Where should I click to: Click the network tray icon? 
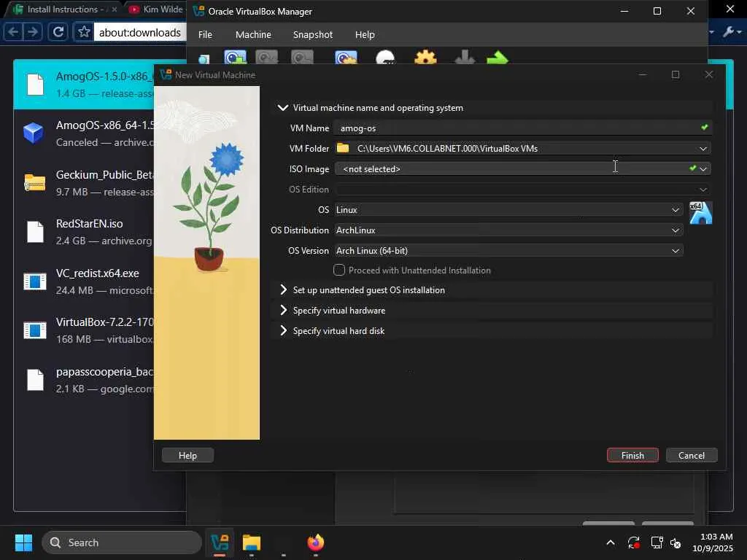tap(657, 542)
